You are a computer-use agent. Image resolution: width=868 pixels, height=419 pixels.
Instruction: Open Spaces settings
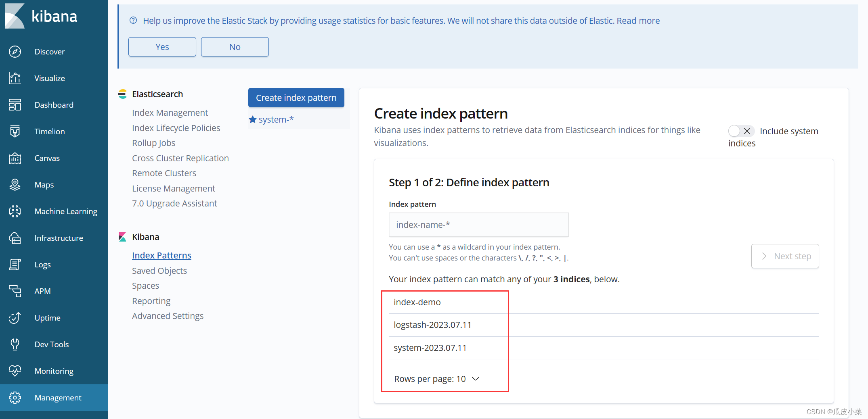click(x=145, y=286)
